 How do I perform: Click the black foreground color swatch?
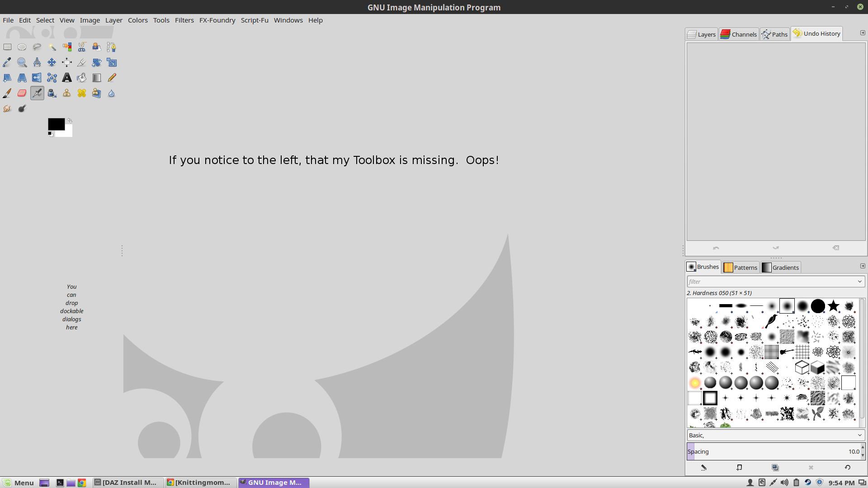(x=55, y=123)
